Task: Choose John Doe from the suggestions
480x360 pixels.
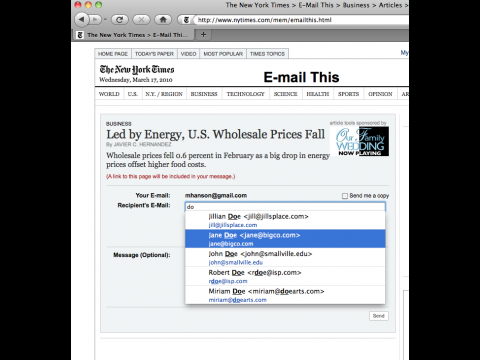Action: pos(285,257)
